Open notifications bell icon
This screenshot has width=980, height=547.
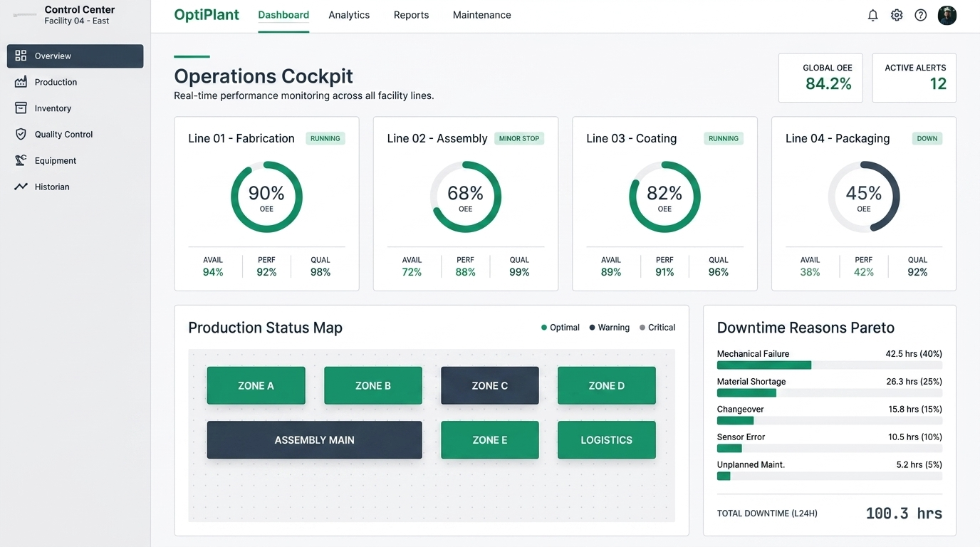(872, 15)
